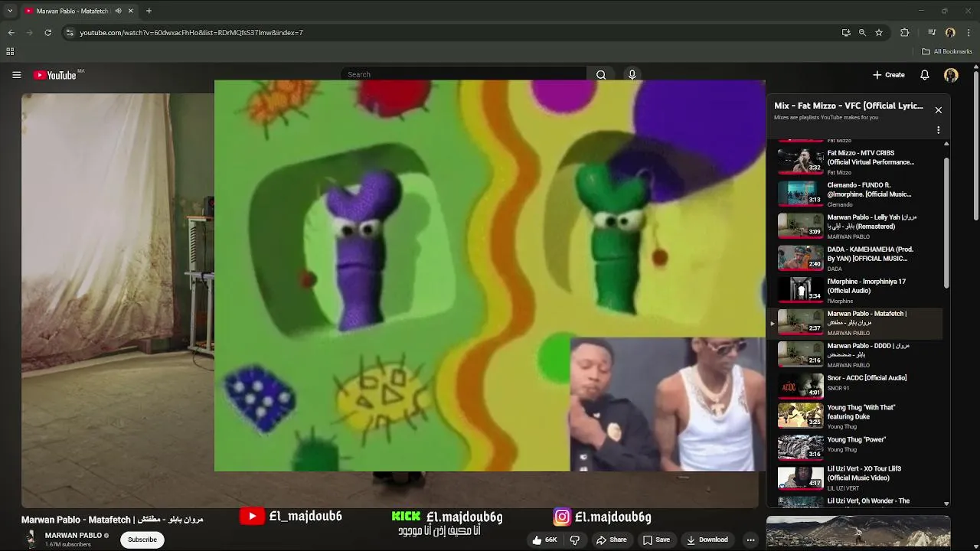Play Marwan Pablo - DDDD from playlist

(856, 354)
